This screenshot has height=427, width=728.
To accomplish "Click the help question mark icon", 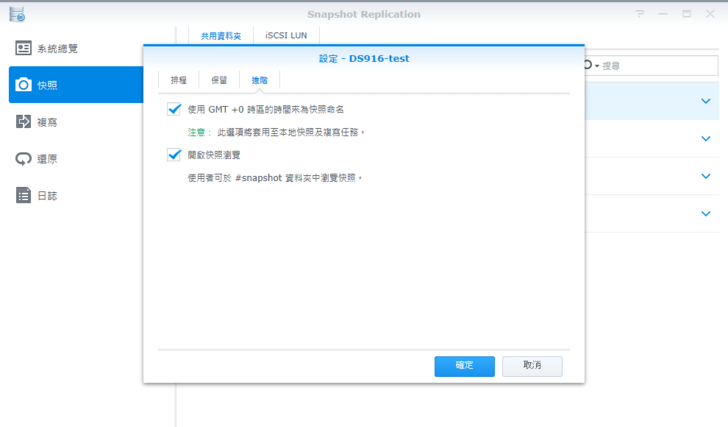I will [x=640, y=14].
